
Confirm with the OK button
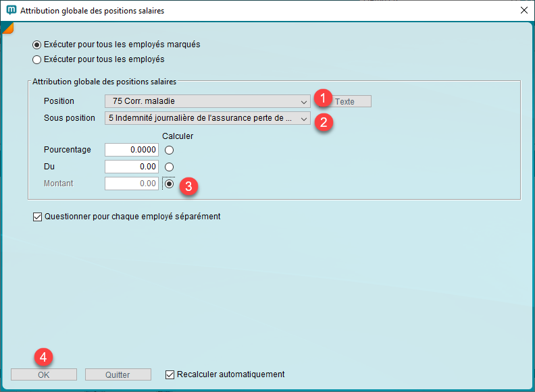(x=44, y=374)
